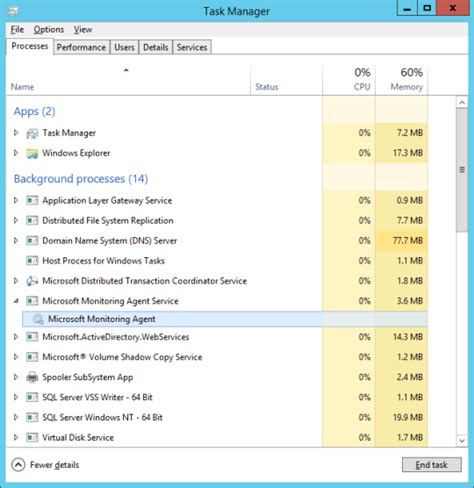Click the Distributed Transaction Coordinator Service icon
The height and width of the screenshot is (488, 474).
(32, 281)
